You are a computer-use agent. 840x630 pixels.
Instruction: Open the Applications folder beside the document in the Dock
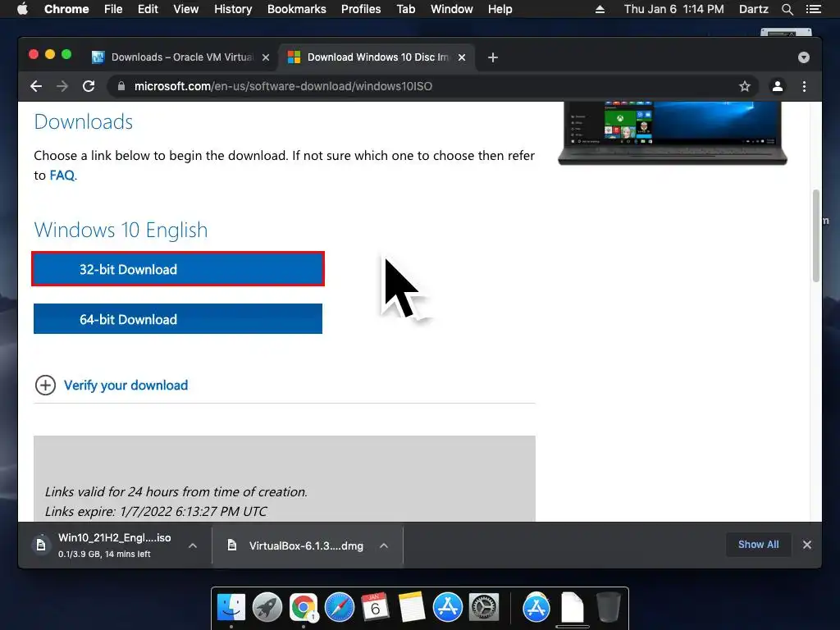[536, 608]
